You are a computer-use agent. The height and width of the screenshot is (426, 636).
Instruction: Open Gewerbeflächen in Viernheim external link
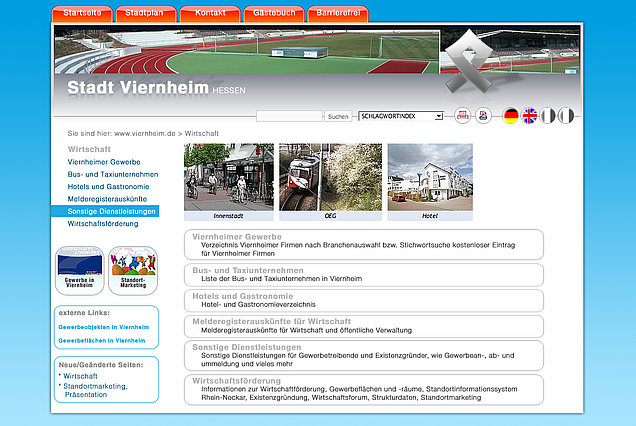[x=101, y=341]
